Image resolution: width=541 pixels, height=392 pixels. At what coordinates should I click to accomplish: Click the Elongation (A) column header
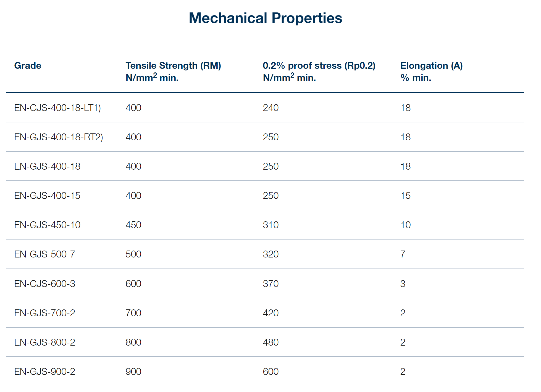(x=431, y=72)
